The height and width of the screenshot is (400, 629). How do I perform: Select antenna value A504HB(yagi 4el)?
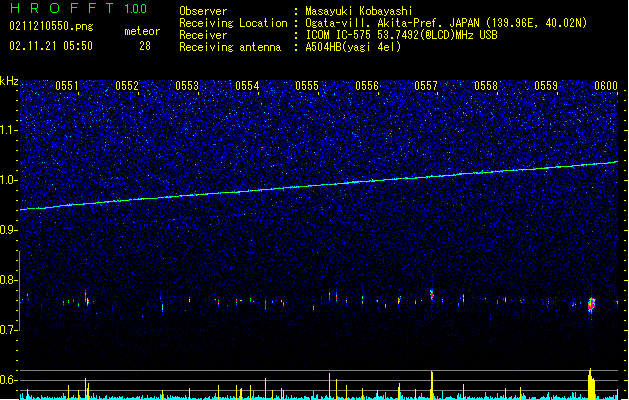coord(353,47)
